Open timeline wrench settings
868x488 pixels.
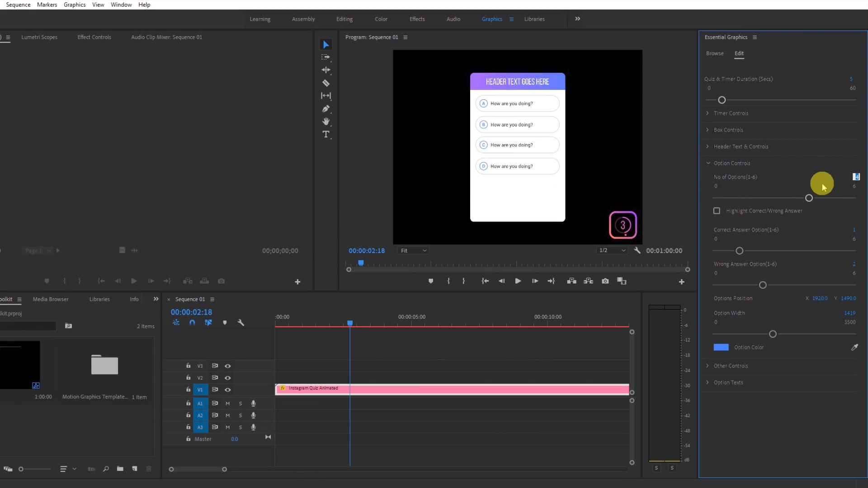pos(241,323)
